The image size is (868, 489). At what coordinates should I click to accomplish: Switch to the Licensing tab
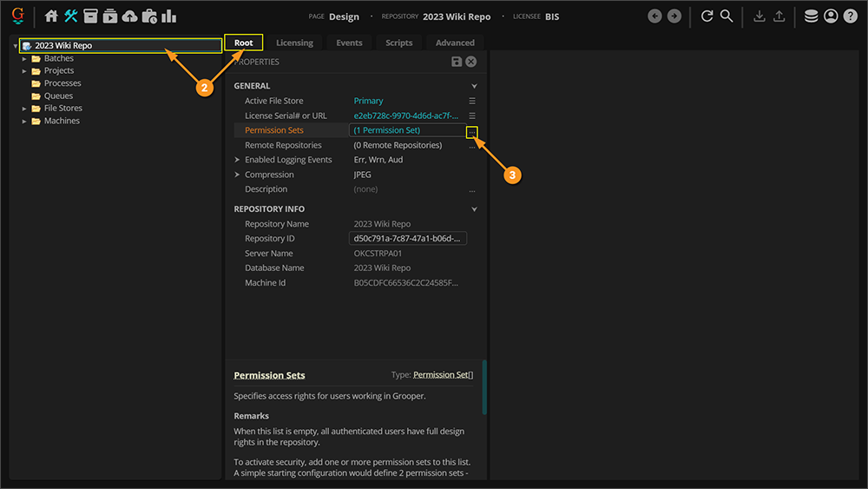point(294,43)
